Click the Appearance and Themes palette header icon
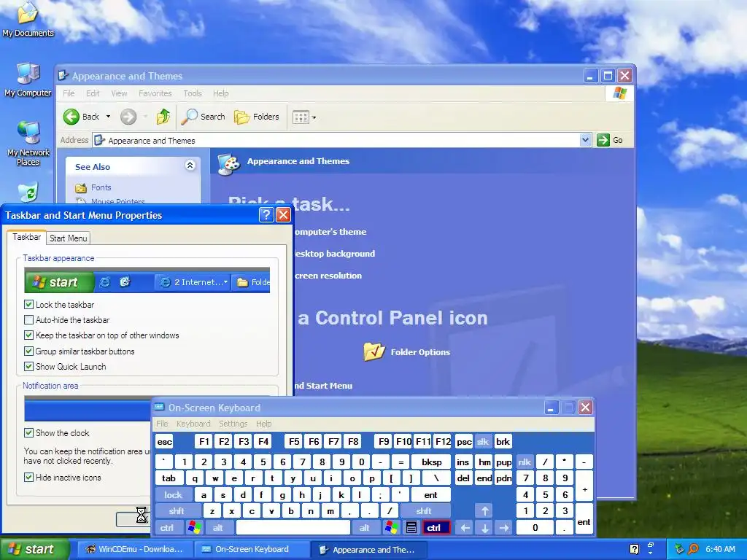The width and height of the screenshot is (747, 560). 228,163
